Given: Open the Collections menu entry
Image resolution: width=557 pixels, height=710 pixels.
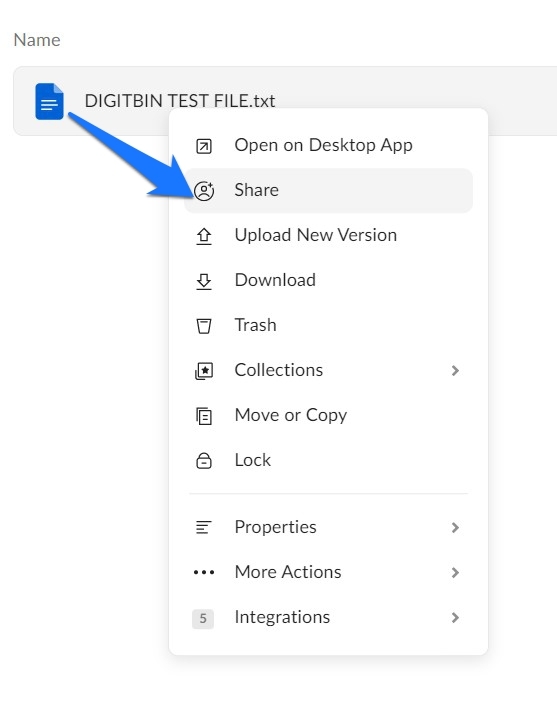Looking at the screenshot, I should (x=328, y=370).
